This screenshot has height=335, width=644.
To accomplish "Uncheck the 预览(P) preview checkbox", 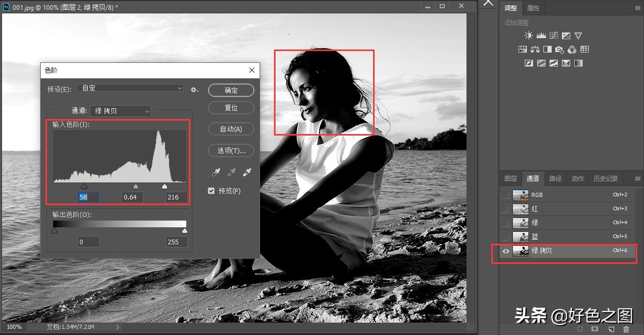I will click(x=211, y=191).
